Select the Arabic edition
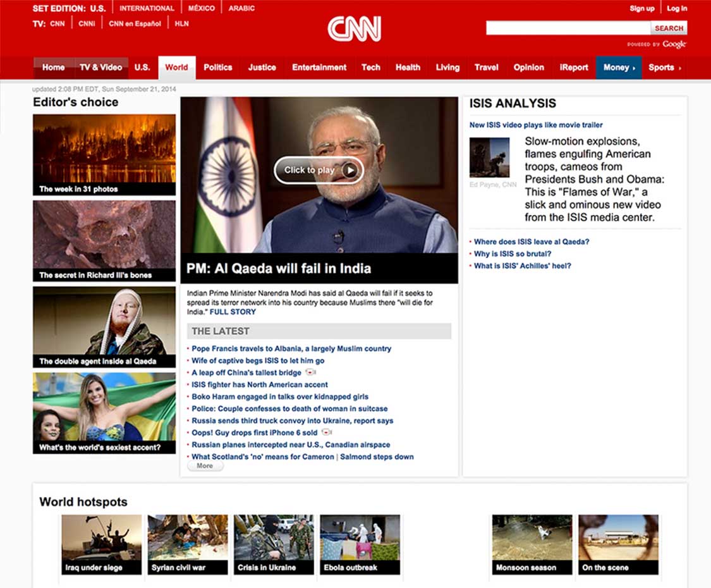The image size is (711, 588). pos(241,8)
